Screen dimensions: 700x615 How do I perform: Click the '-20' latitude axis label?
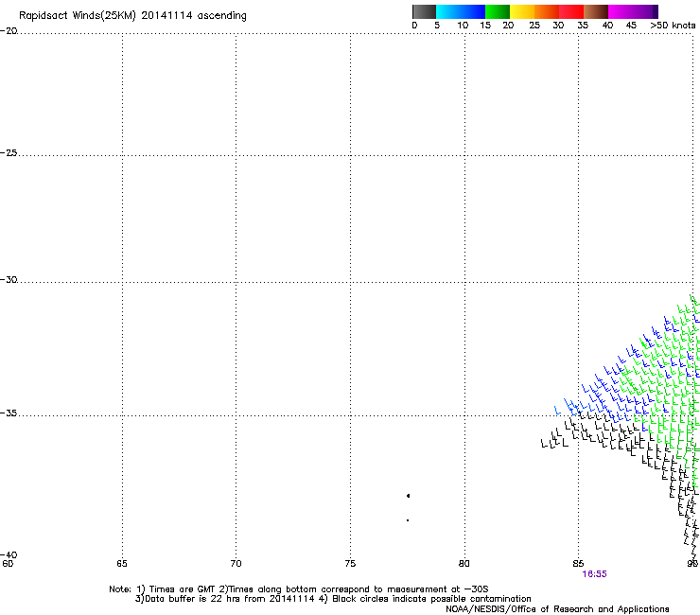(x=9, y=31)
